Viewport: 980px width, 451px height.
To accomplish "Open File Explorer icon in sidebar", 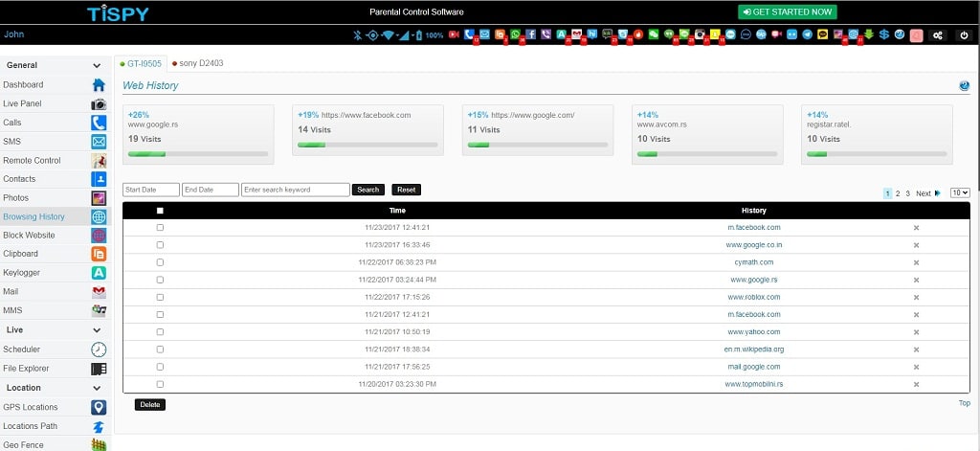I will [99, 369].
